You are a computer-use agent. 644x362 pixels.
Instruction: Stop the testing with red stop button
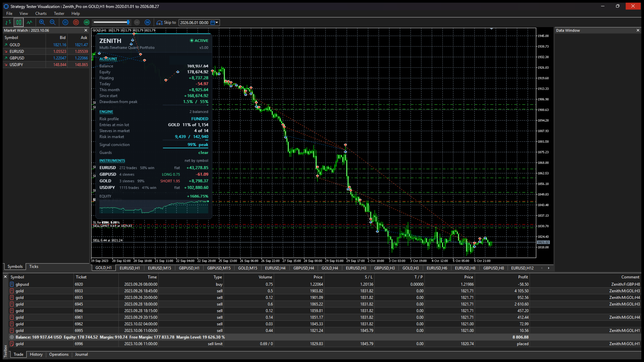[76, 22]
